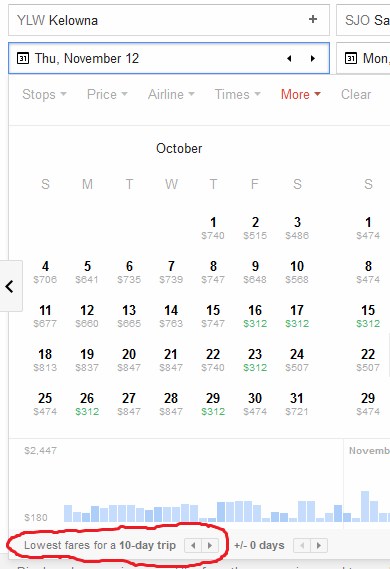Open the Times filter dropdown
The height and width of the screenshot is (569, 390).
click(238, 94)
